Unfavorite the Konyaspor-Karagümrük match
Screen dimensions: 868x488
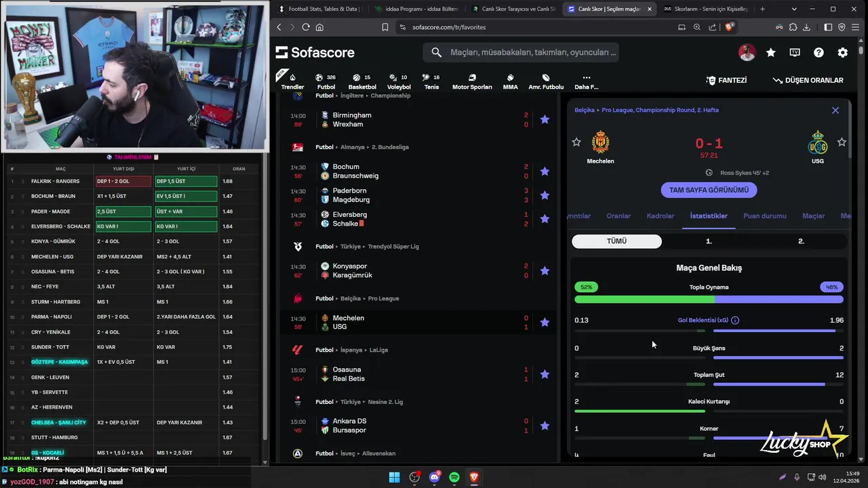click(x=545, y=270)
